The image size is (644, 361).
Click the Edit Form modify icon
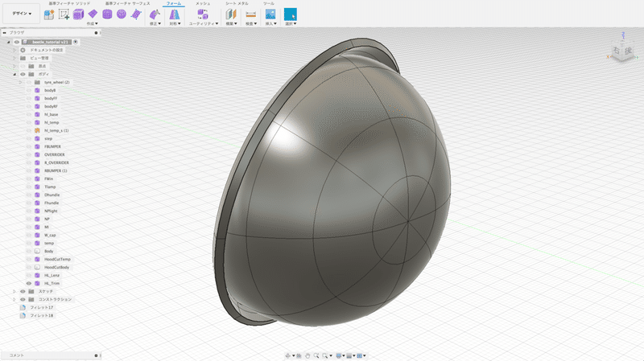coord(155,14)
